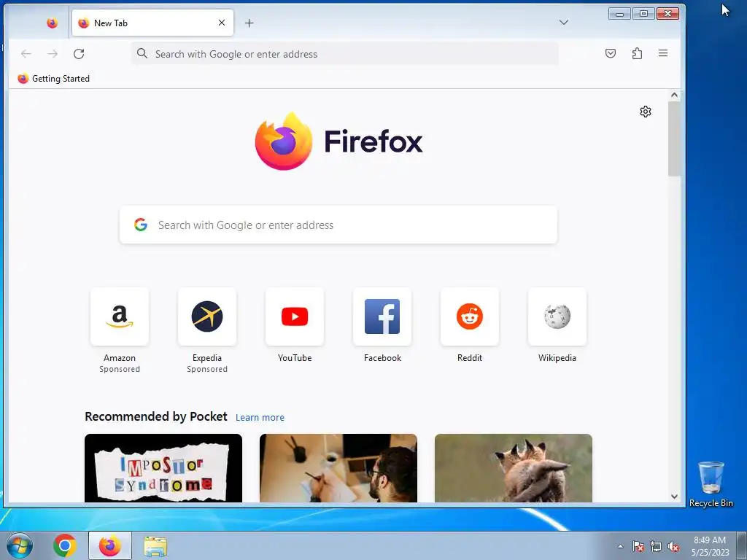Click the scrollbar down arrow
The width and height of the screenshot is (747, 560).
pyautogui.click(x=674, y=496)
